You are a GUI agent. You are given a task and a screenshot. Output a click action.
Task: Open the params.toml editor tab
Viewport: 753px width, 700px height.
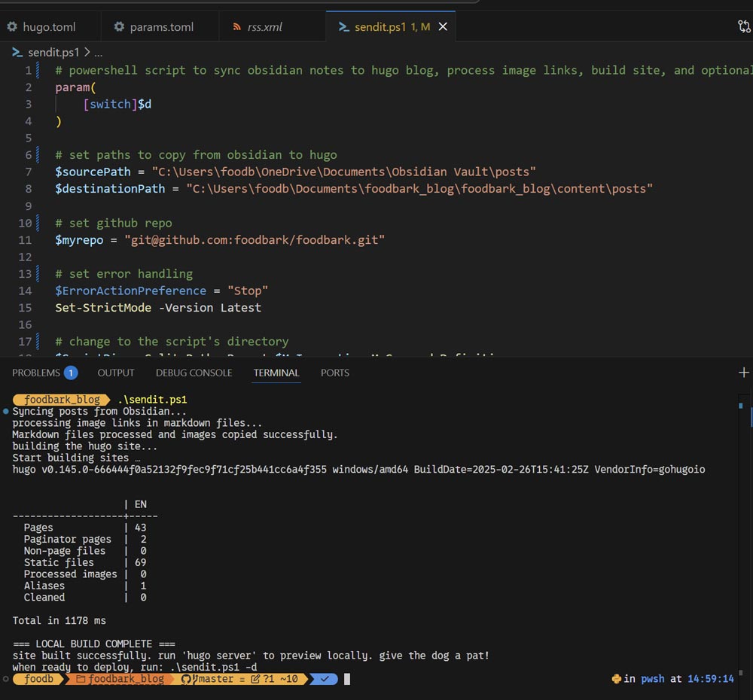tap(161, 27)
